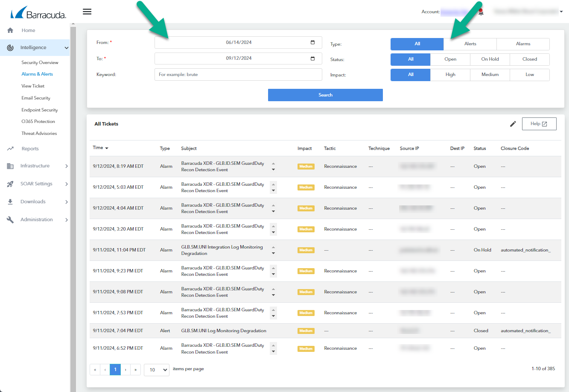
Task: Go to previous page of tickets
Action: 105,370
